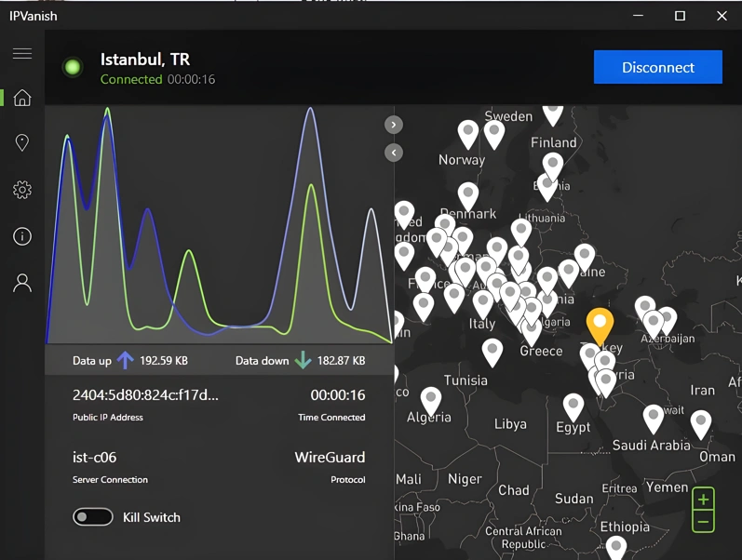Image resolution: width=742 pixels, height=560 pixels.
Task: Click the public IP address 2404:5d80:824c:f17d...
Action: tap(145, 395)
